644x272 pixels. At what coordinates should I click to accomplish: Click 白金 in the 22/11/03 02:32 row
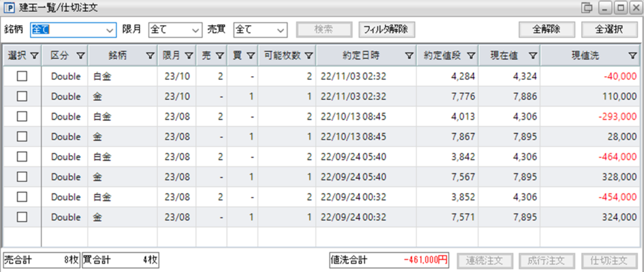point(103,76)
